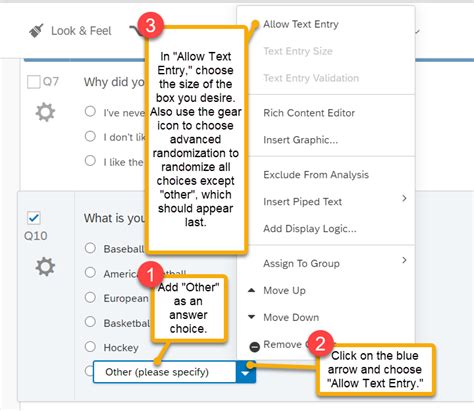Open the Q7 question gear settings
The width and height of the screenshot is (474, 411).
pyautogui.click(x=45, y=112)
